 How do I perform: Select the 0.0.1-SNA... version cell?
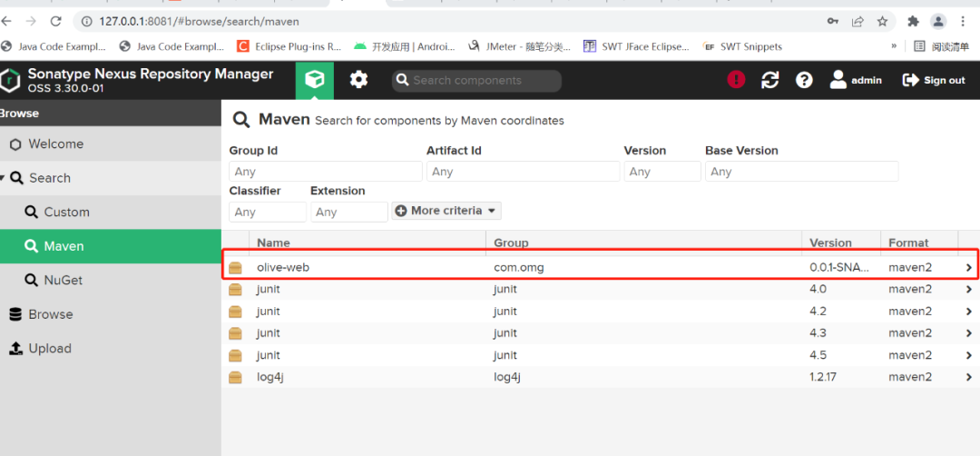[840, 268]
